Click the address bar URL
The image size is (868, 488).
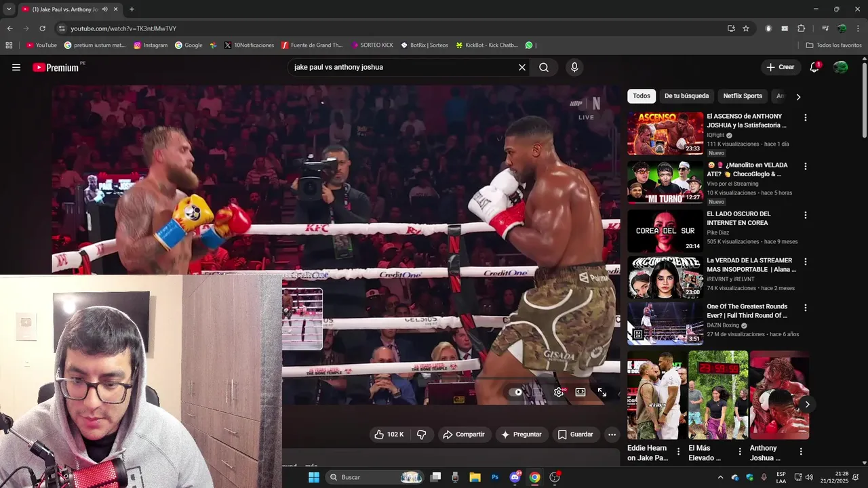[x=123, y=28]
